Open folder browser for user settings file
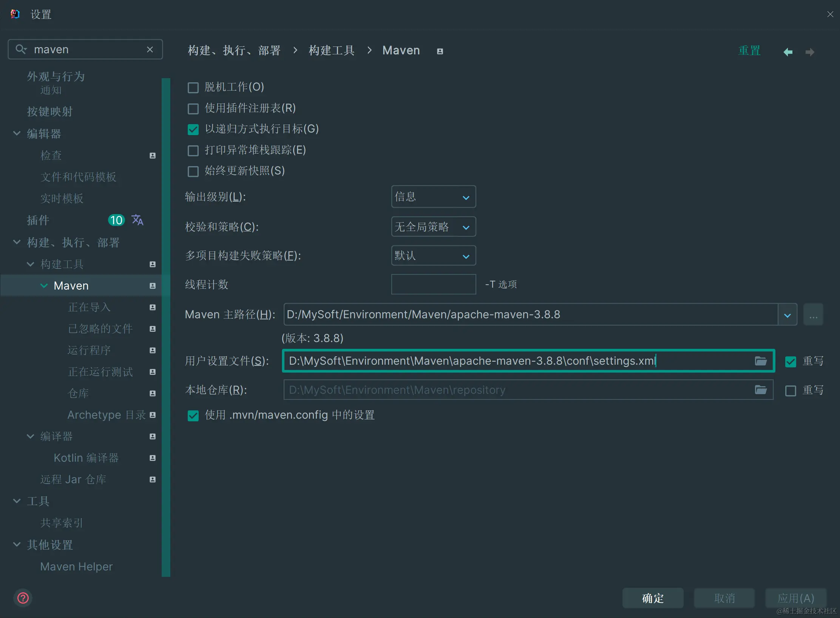Image resolution: width=840 pixels, height=618 pixels. [761, 361]
